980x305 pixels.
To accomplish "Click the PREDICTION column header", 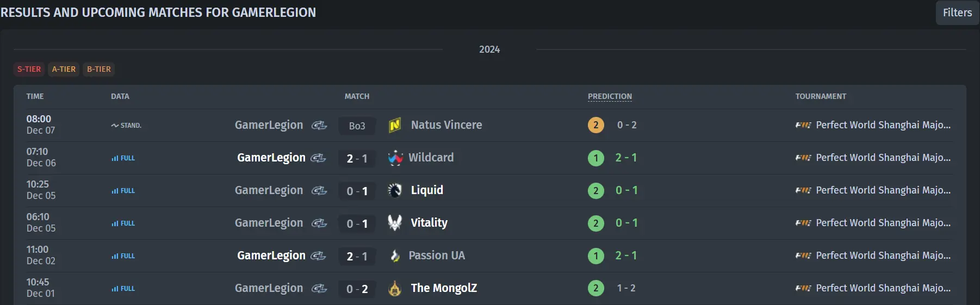I will click(610, 96).
